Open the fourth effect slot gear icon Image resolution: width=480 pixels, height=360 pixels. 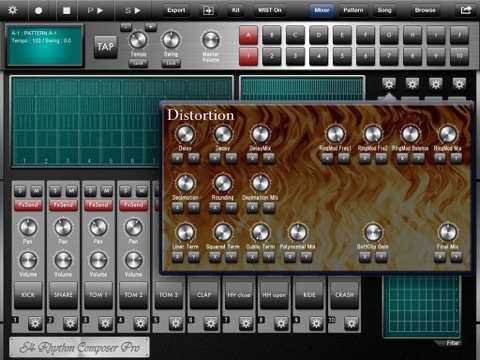[459, 84]
